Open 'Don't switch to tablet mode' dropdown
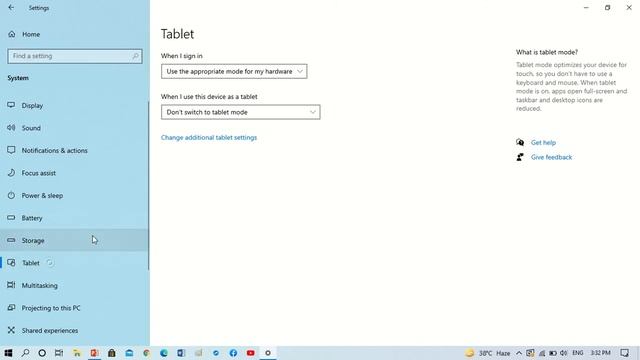 240,112
